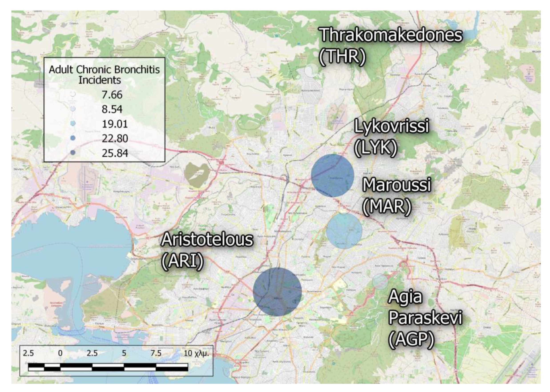Click the 7.66 legend circle symbol
The image size is (550, 392).
click(x=73, y=94)
